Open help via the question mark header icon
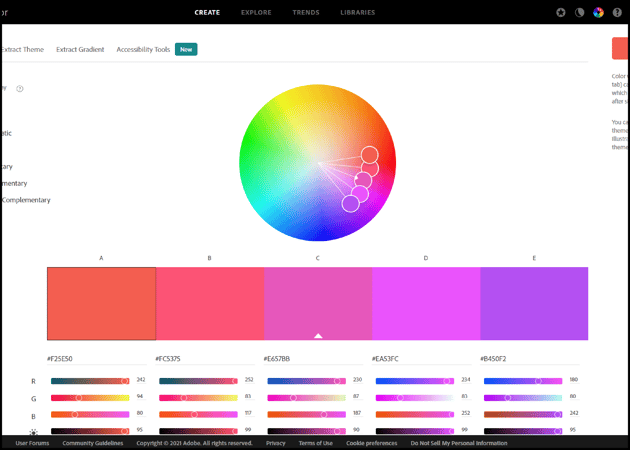The width and height of the screenshot is (630, 450). 617,12
